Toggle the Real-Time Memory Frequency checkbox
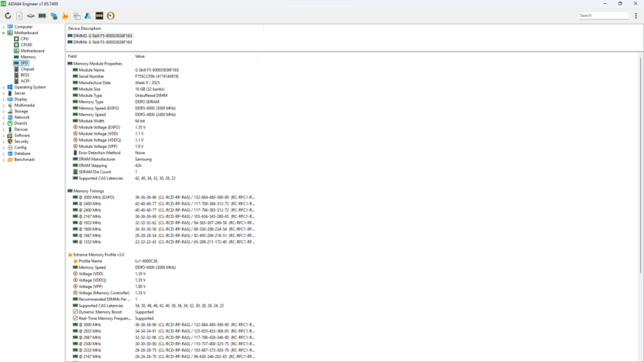 [75, 318]
